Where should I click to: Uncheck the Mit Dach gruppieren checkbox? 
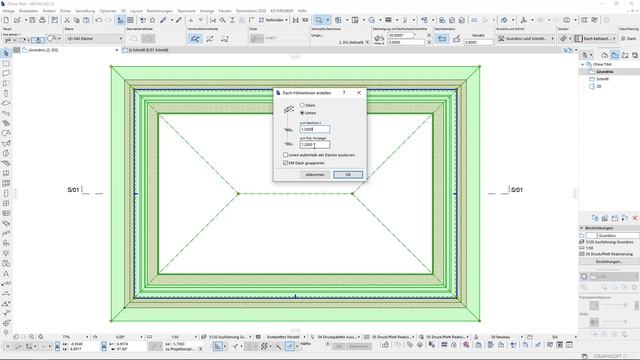pyautogui.click(x=285, y=163)
